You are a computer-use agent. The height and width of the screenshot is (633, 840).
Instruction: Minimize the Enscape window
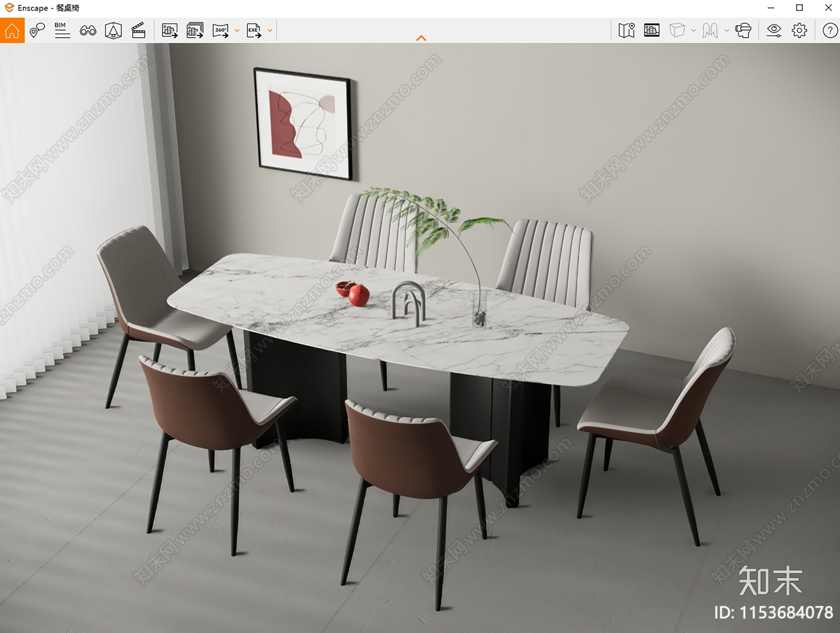click(x=771, y=8)
